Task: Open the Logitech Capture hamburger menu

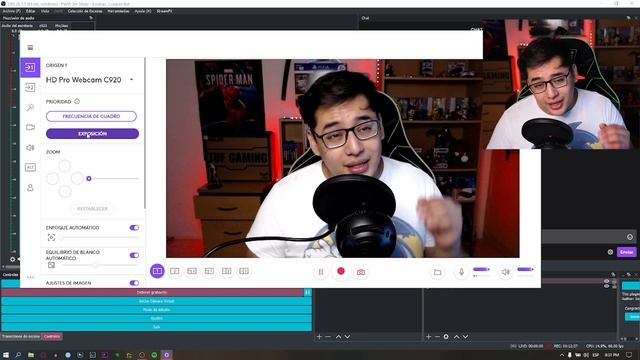Action: coord(30,47)
